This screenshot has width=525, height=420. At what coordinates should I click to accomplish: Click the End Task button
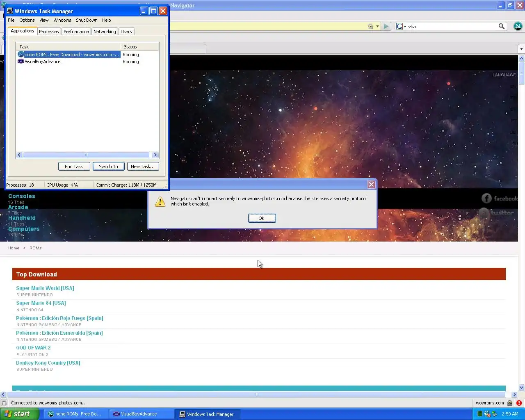click(x=74, y=167)
